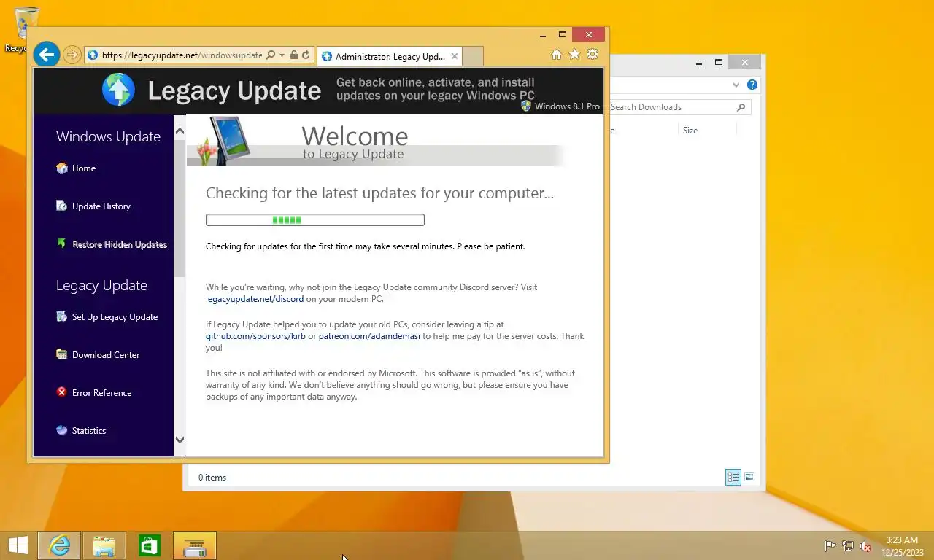Click the Restore Hidden Updates green arrow icon
This screenshot has height=560, width=934.
pos(62,244)
